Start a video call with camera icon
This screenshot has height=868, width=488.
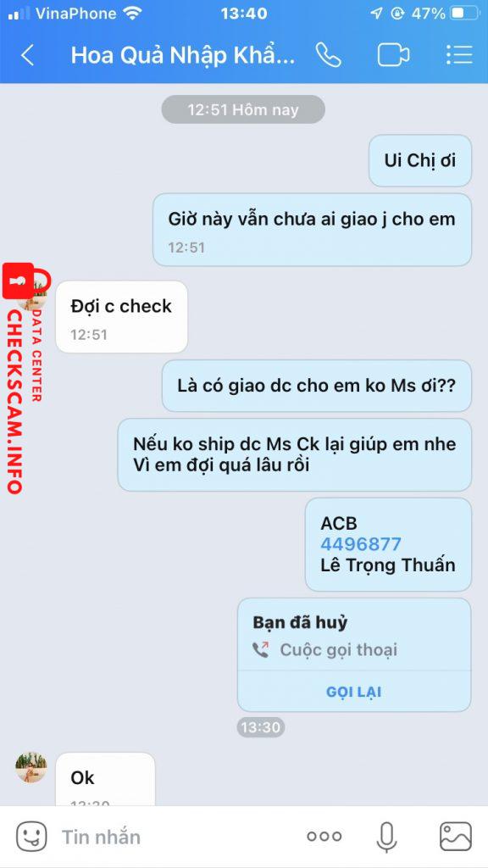pyautogui.click(x=393, y=55)
